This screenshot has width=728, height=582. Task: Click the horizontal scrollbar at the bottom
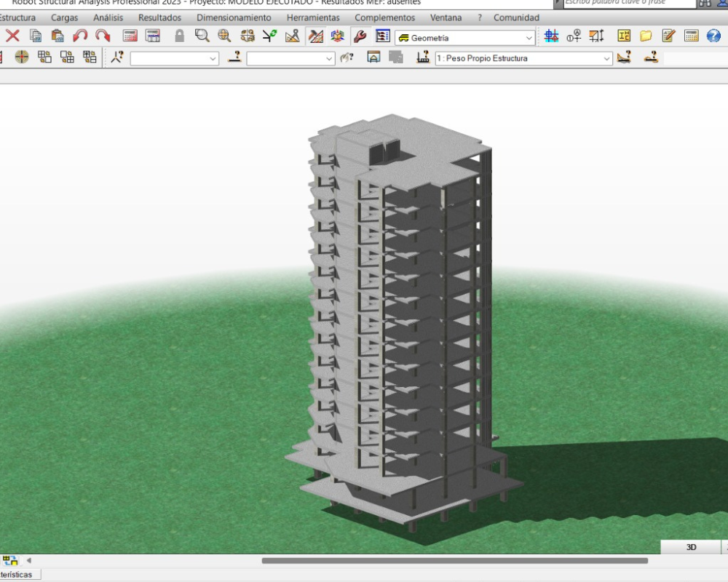tap(454, 560)
